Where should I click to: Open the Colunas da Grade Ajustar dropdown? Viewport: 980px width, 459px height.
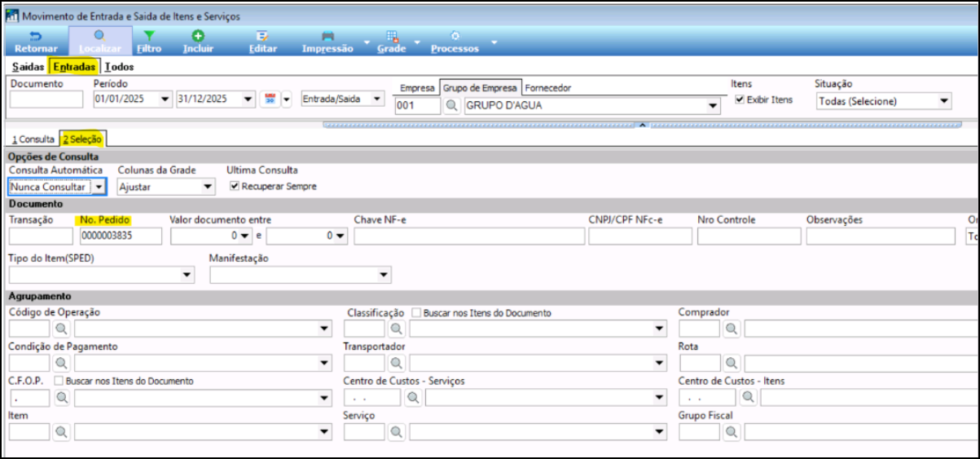[208, 187]
